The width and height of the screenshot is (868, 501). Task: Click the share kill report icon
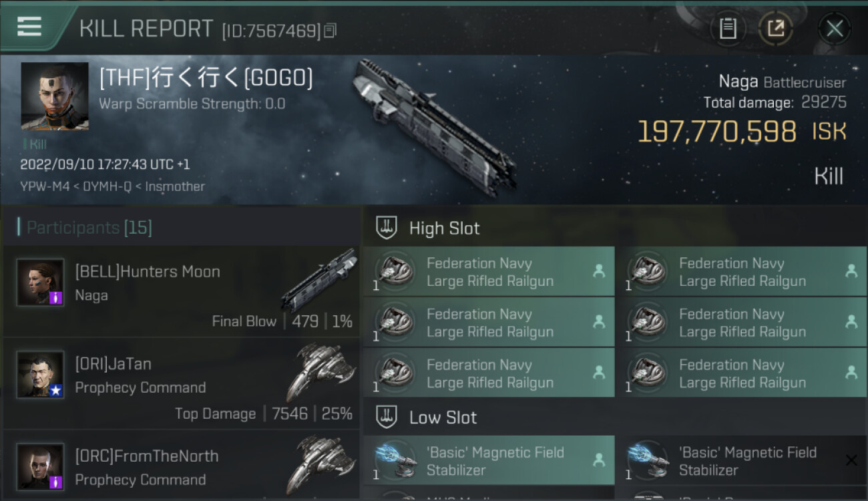[775, 28]
